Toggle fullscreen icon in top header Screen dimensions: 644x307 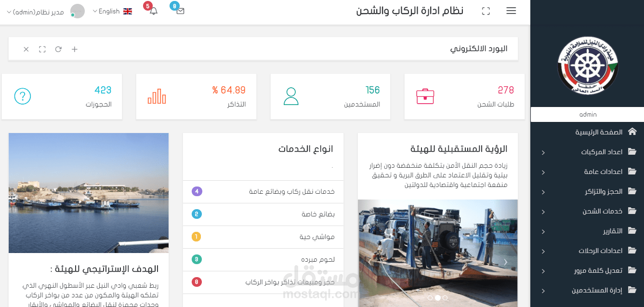pyautogui.click(x=486, y=11)
